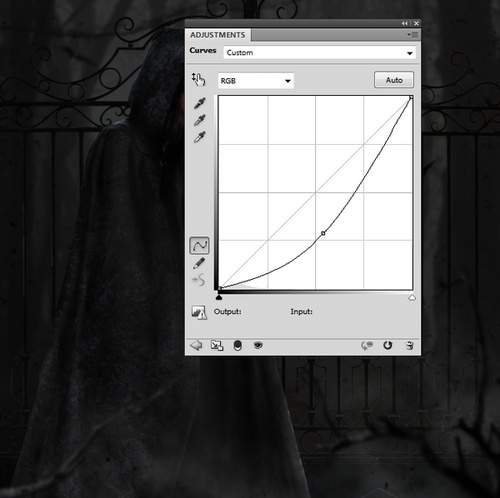Viewport: 500px width, 498px height.
Task: Open the Curves preset Custom dropdown
Action: (x=319, y=53)
